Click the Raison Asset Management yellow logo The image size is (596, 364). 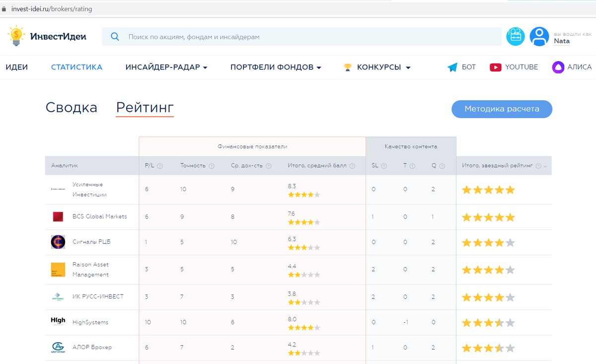pyautogui.click(x=58, y=270)
